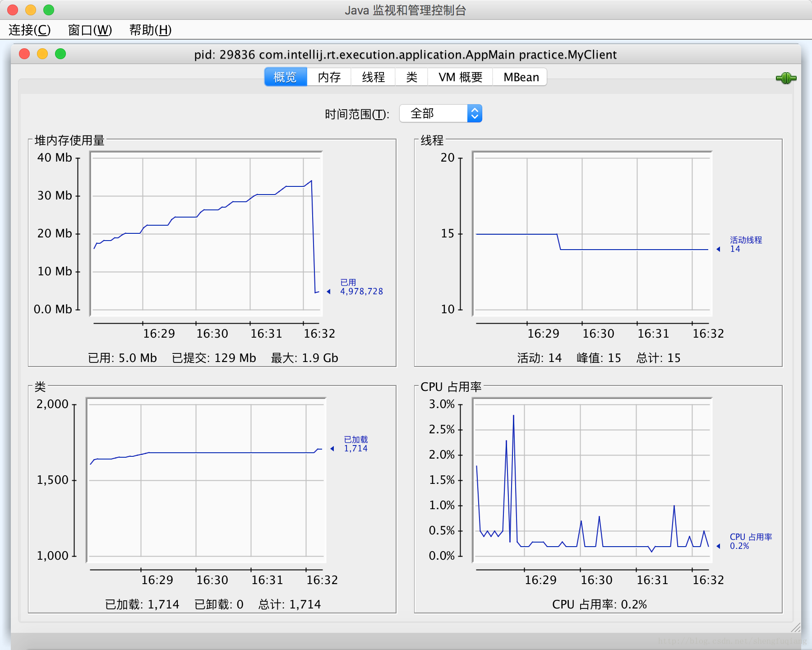Click the loaded classes chart

206,480
